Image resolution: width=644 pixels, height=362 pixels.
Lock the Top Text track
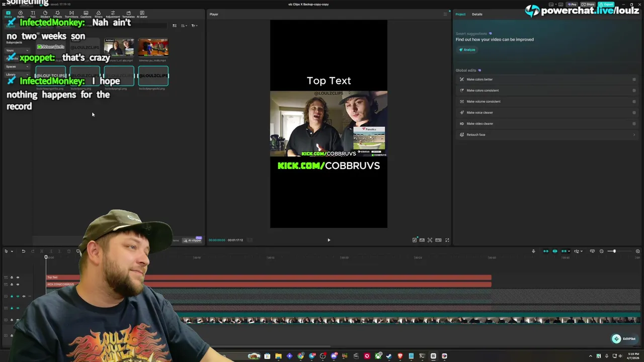pyautogui.click(x=12, y=278)
